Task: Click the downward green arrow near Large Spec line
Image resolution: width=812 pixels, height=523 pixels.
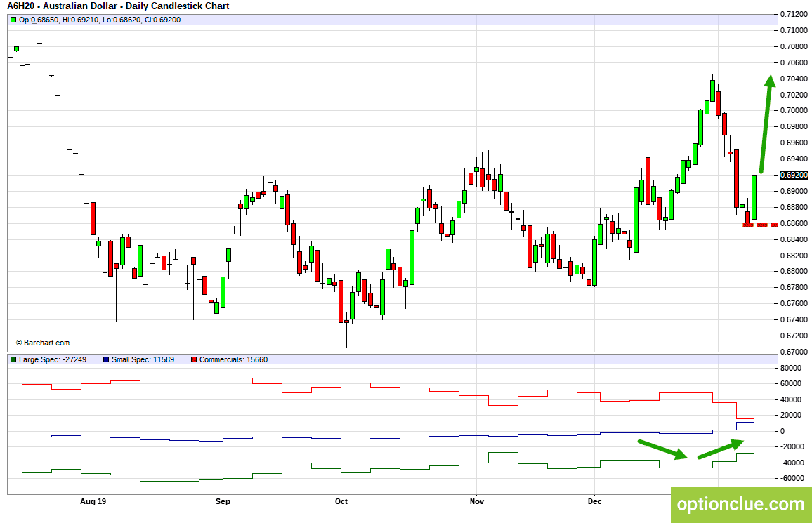Action: [x=662, y=449]
